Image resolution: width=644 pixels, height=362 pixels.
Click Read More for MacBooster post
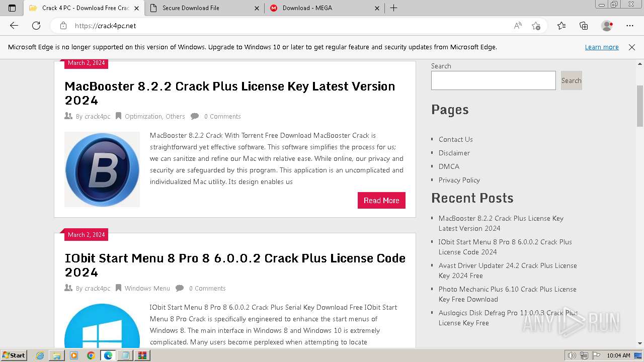tap(381, 200)
